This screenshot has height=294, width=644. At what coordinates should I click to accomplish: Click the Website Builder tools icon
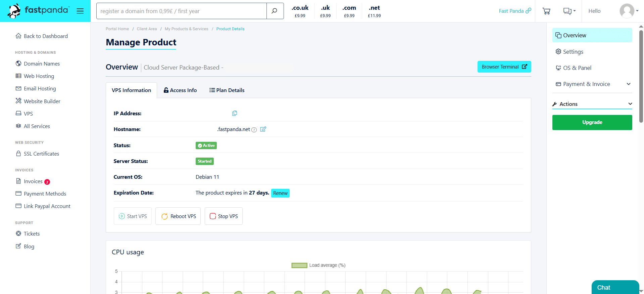[18, 101]
